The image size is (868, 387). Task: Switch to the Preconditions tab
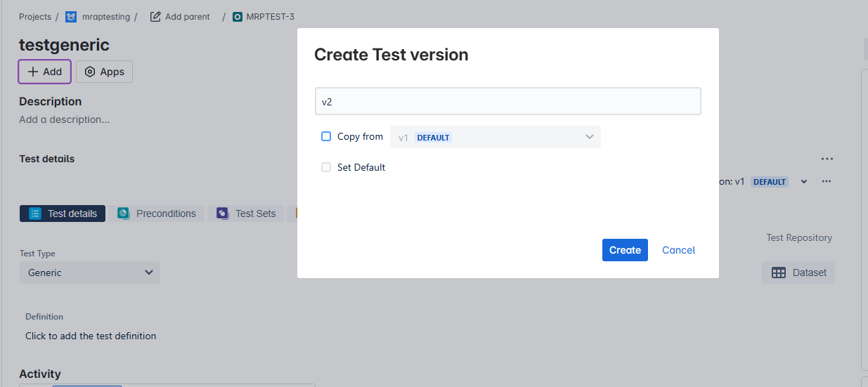click(157, 214)
